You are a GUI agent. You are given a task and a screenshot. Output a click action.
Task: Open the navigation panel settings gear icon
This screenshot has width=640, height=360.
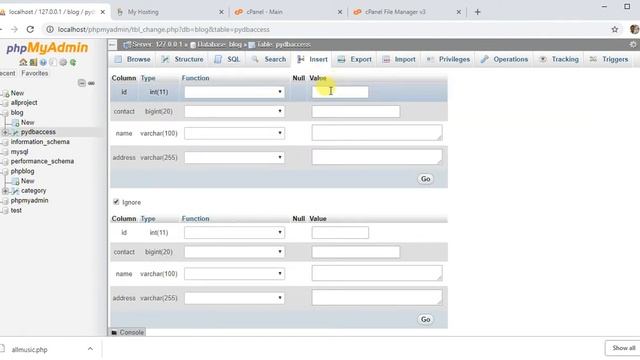coord(63,62)
